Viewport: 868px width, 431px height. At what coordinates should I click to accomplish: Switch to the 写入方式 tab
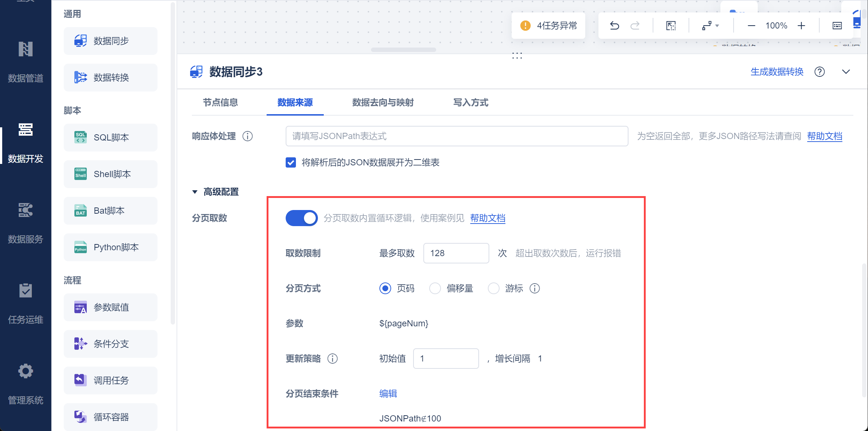pos(471,102)
